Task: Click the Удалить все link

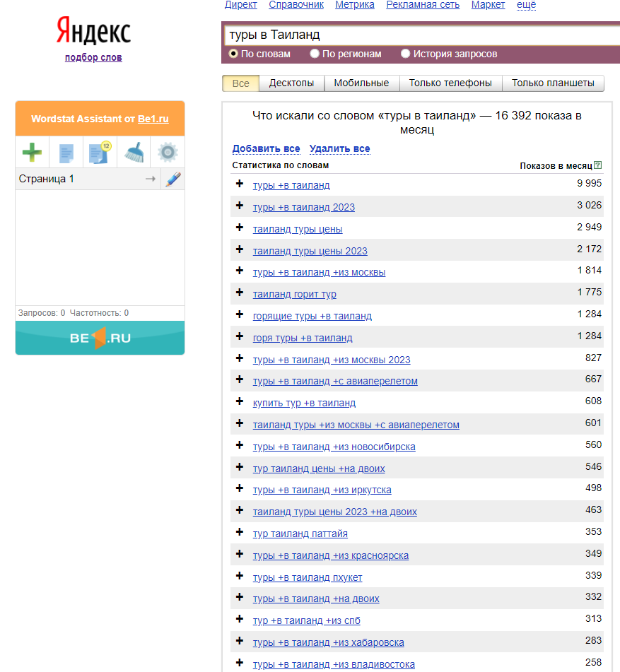Action: [339, 149]
